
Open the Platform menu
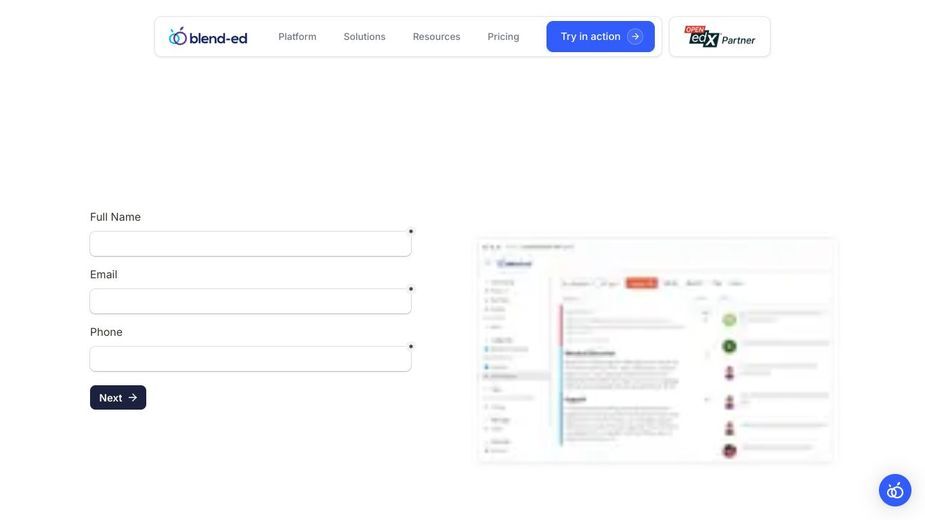(297, 37)
